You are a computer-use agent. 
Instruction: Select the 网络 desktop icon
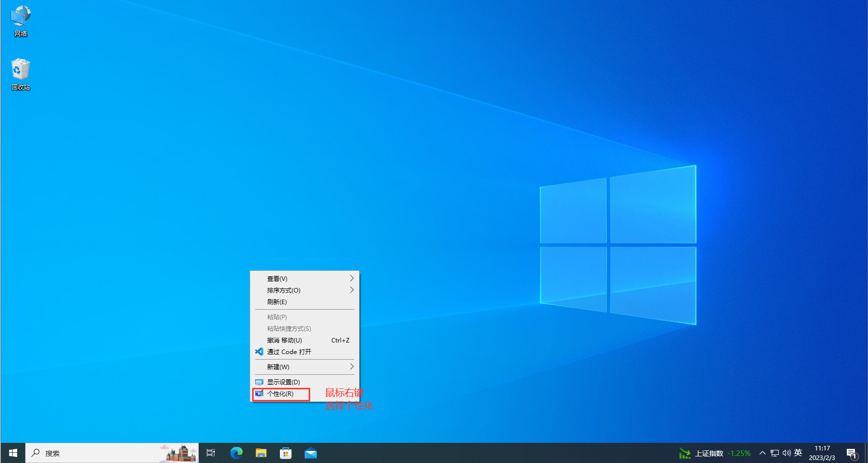pyautogui.click(x=20, y=21)
